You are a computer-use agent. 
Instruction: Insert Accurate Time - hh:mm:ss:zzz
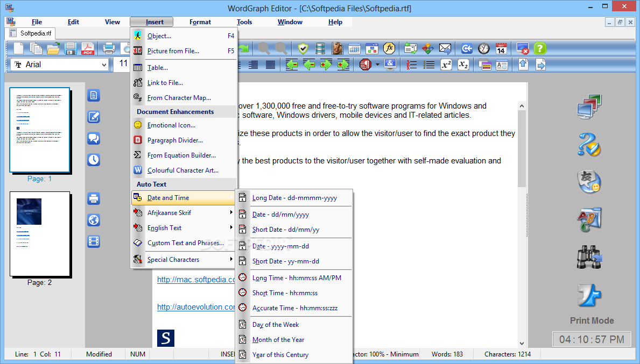click(294, 308)
